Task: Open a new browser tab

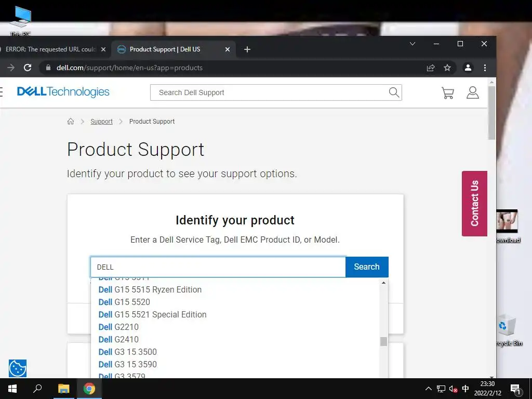Action: coord(247,49)
